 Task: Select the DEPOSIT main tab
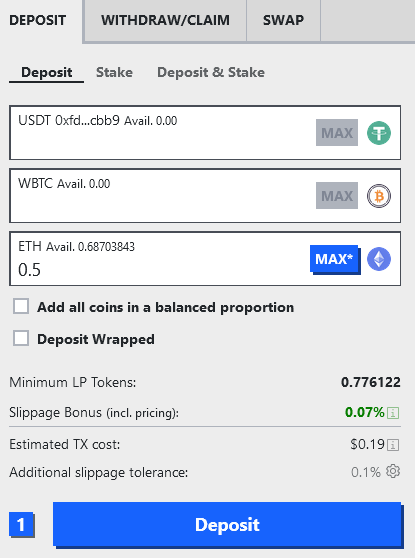pos(38,20)
